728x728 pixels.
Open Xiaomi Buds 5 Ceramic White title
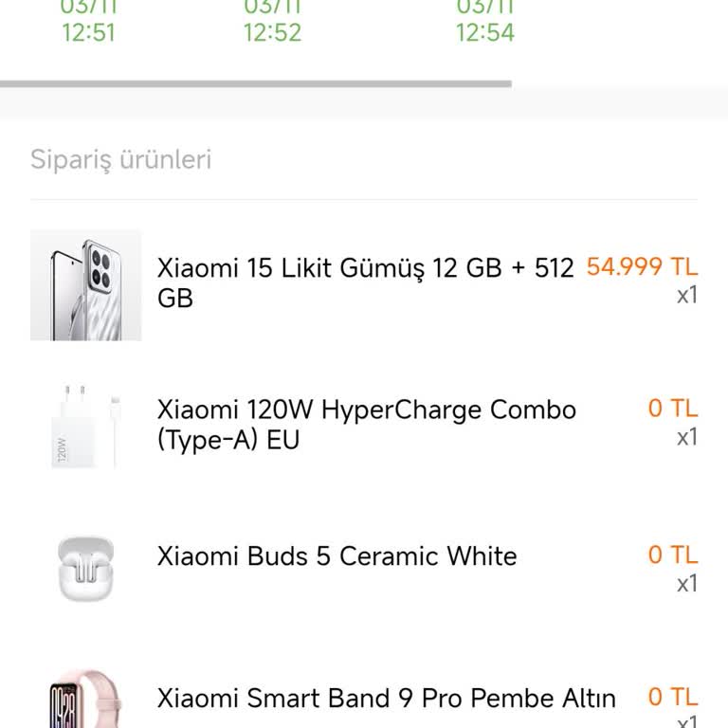tap(337, 555)
